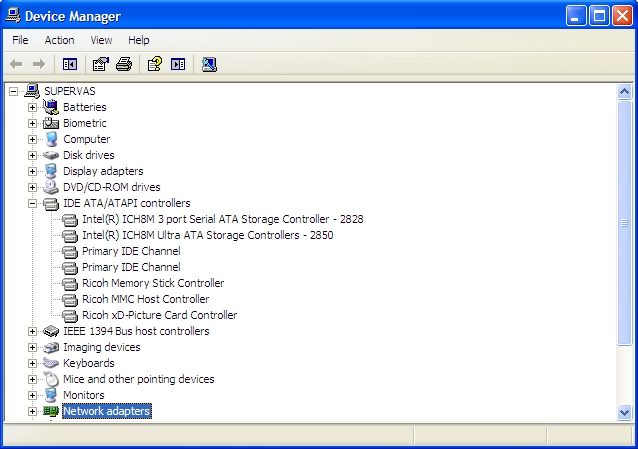Select the Monitors label
Viewport: 638px width, 449px height.
83,395
